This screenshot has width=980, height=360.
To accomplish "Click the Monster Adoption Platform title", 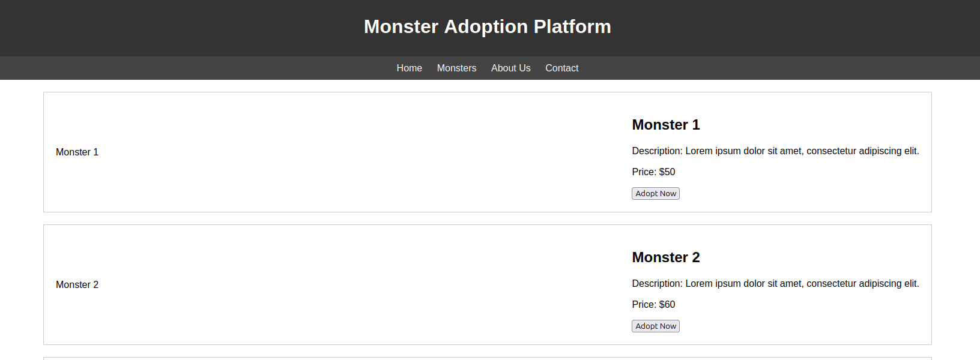I will [487, 27].
